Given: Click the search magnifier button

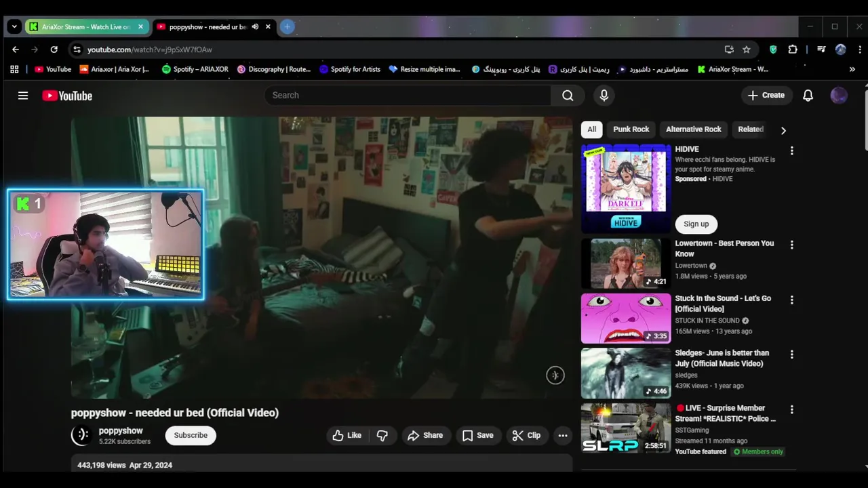Looking at the screenshot, I should (x=568, y=96).
